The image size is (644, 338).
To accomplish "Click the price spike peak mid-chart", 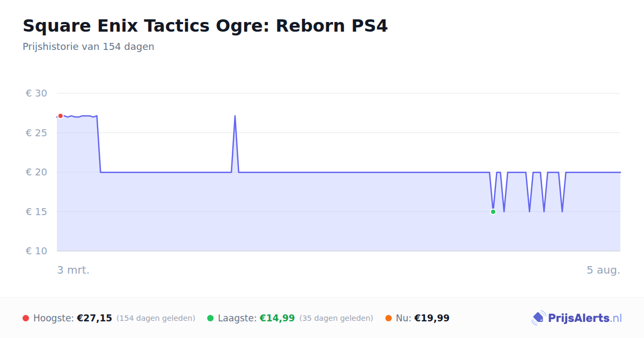I will click(235, 116).
